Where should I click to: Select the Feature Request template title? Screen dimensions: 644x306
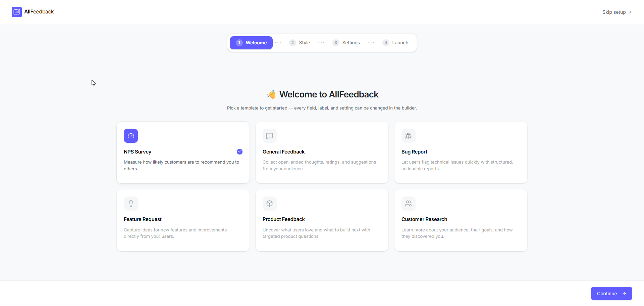143,219
